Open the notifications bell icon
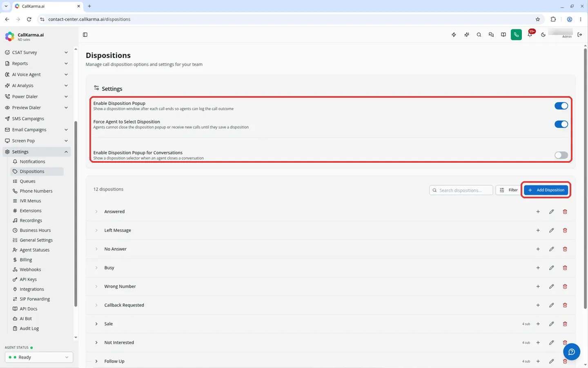 (x=530, y=35)
